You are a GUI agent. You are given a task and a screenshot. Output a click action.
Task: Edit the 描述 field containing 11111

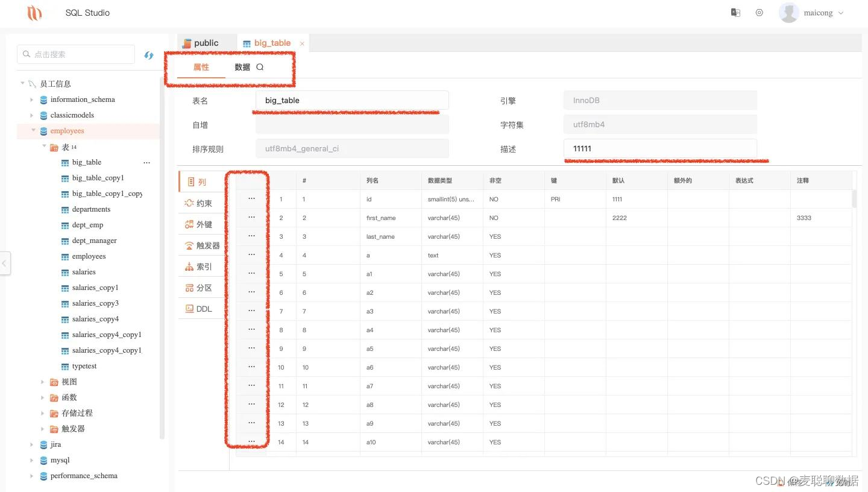click(660, 148)
